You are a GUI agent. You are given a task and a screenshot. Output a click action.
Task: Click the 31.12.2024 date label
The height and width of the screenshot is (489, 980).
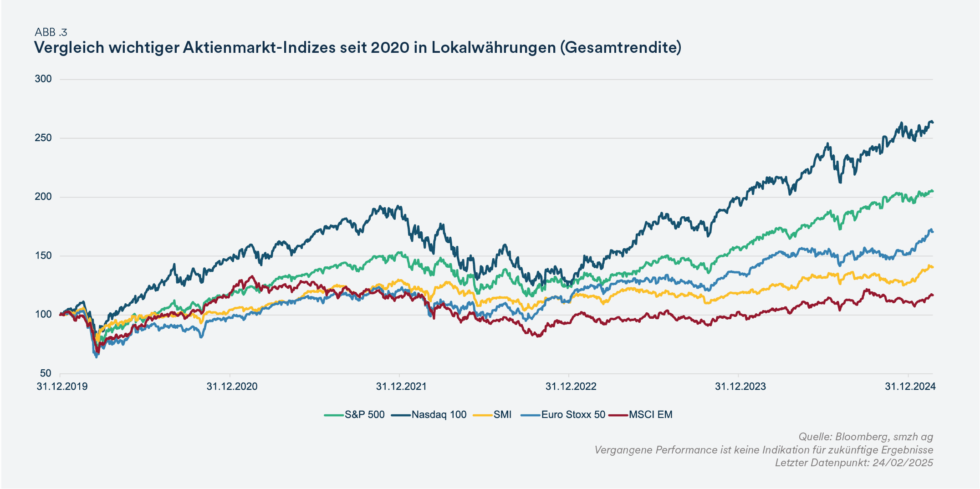[x=910, y=387]
